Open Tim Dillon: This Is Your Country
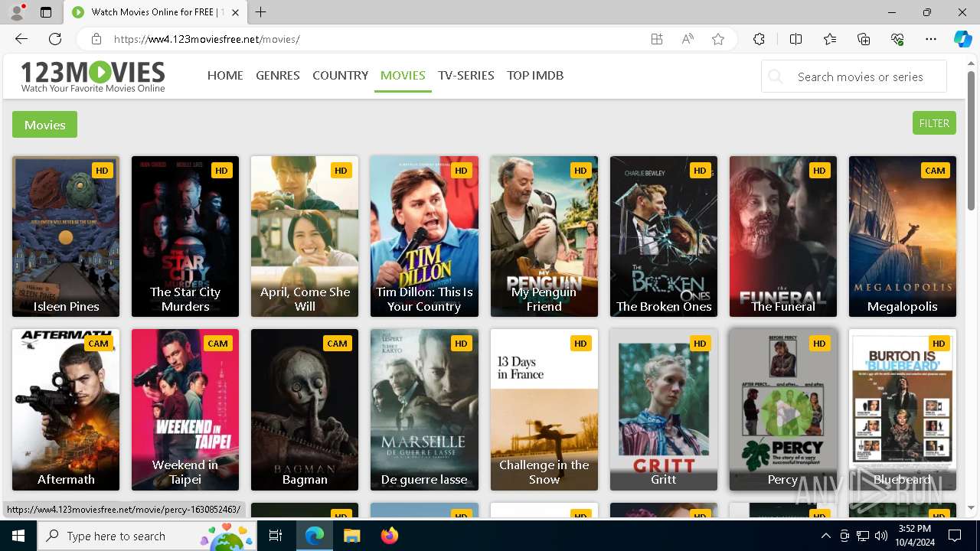This screenshot has width=980, height=551. (424, 236)
